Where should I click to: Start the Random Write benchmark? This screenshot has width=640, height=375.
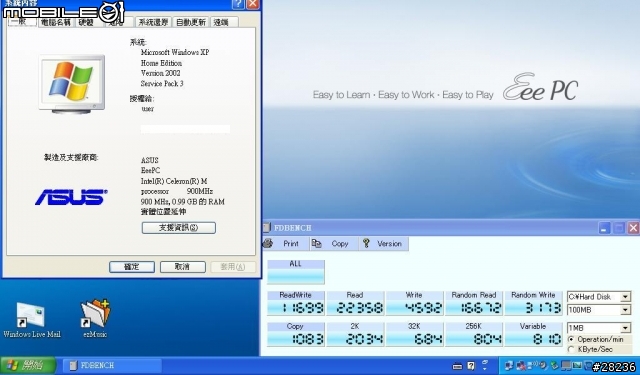[x=533, y=303]
